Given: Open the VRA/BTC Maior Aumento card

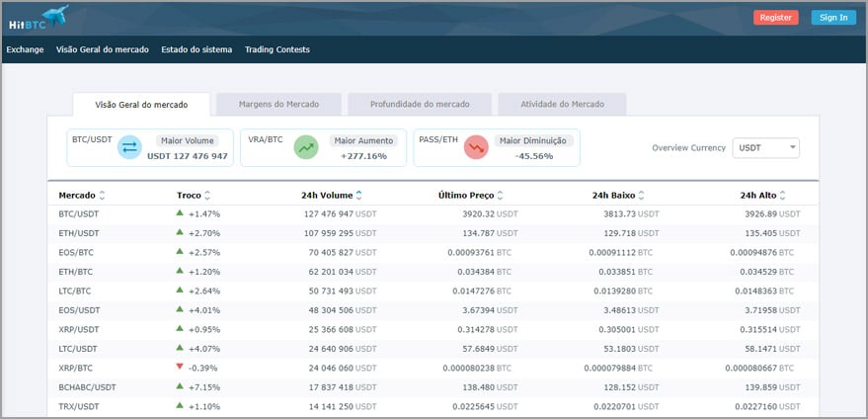Looking at the screenshot, I should tap(323, 148).
